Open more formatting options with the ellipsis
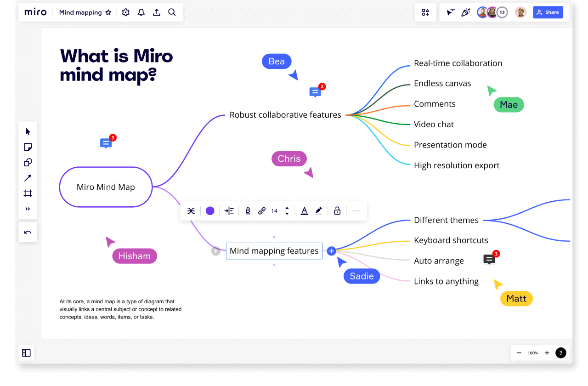 click(x=356, y=210)
